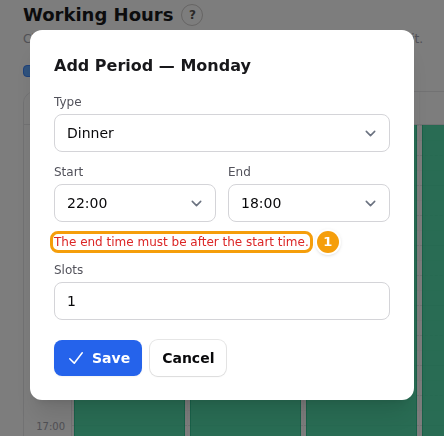Open the End time dropdown 18:00
This screenshot has height=436, width=444.
coord(309,203)
